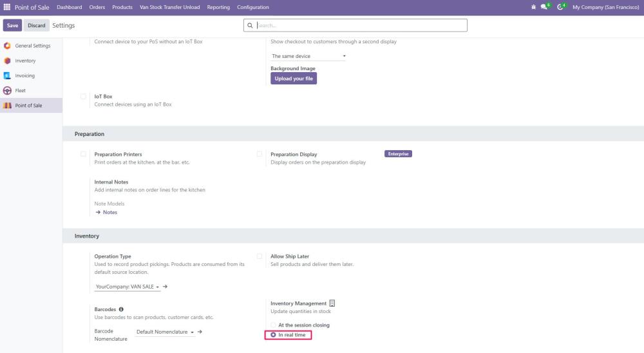The width and height of the screenshot is (644, 353).
Task: Enable the IoT Box checkbox
Action: [x=83, y=97]
